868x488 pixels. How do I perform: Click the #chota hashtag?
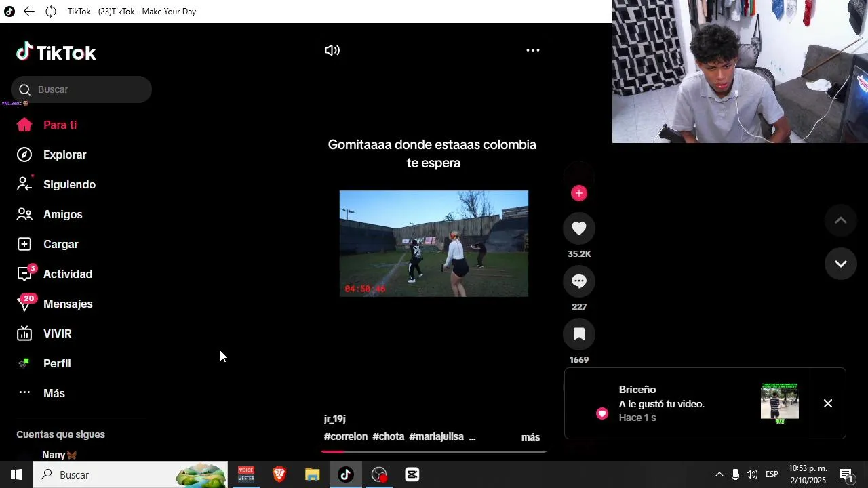tap(389, 436)
